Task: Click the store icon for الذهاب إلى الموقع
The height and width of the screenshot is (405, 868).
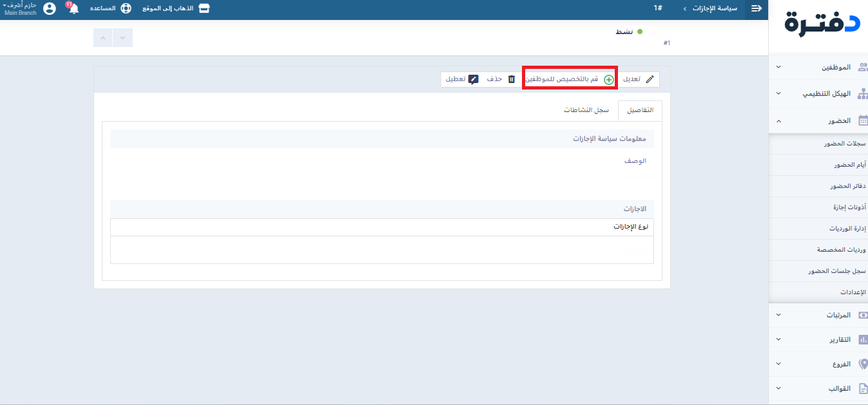Action: click(x=204, y=8)
